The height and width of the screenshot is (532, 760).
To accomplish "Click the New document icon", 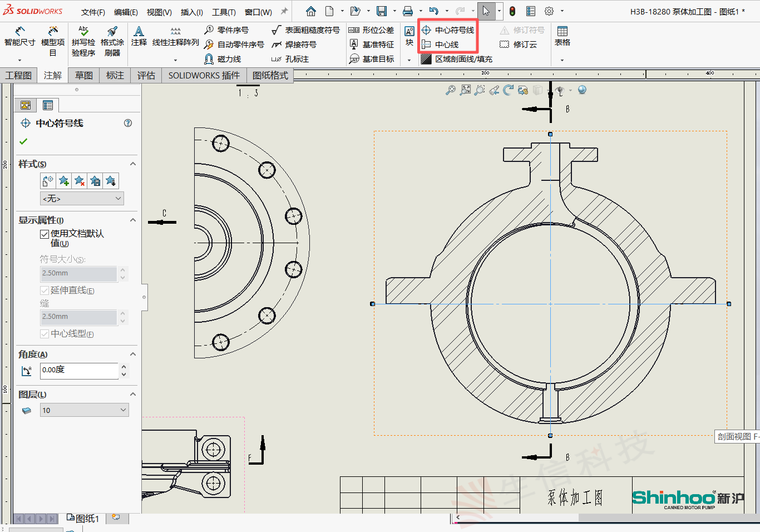I will 329,11.
